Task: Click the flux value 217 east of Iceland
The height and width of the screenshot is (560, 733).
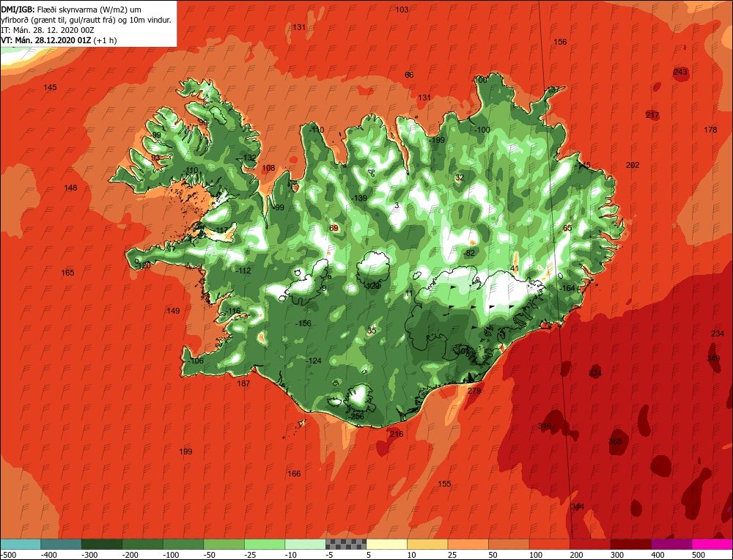Action: click(x=652, y=115)
